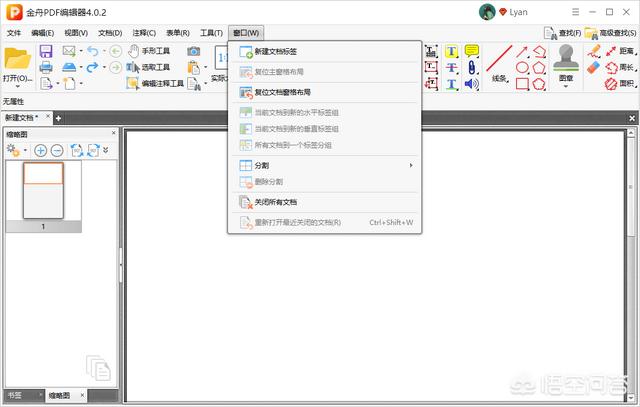
Task: Show more thumbnail tools via double chevron
Action: pyautogui.click(x=106, y=150)
